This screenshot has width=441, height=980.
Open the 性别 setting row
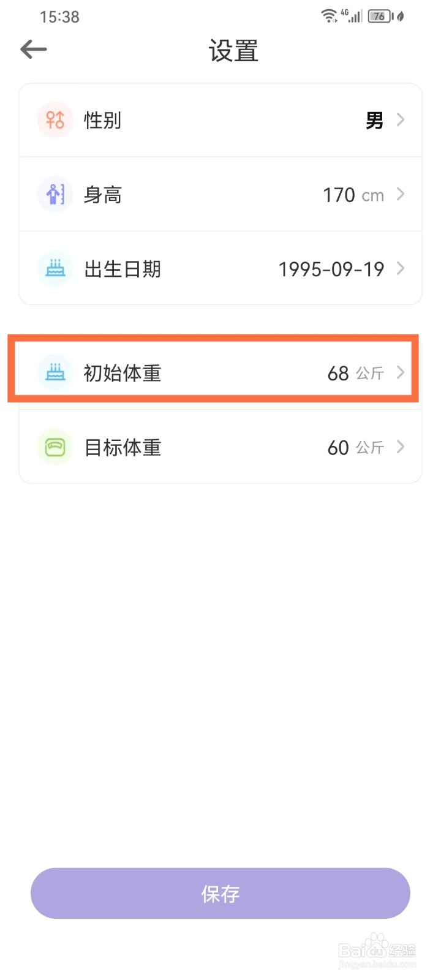point(221,120)
